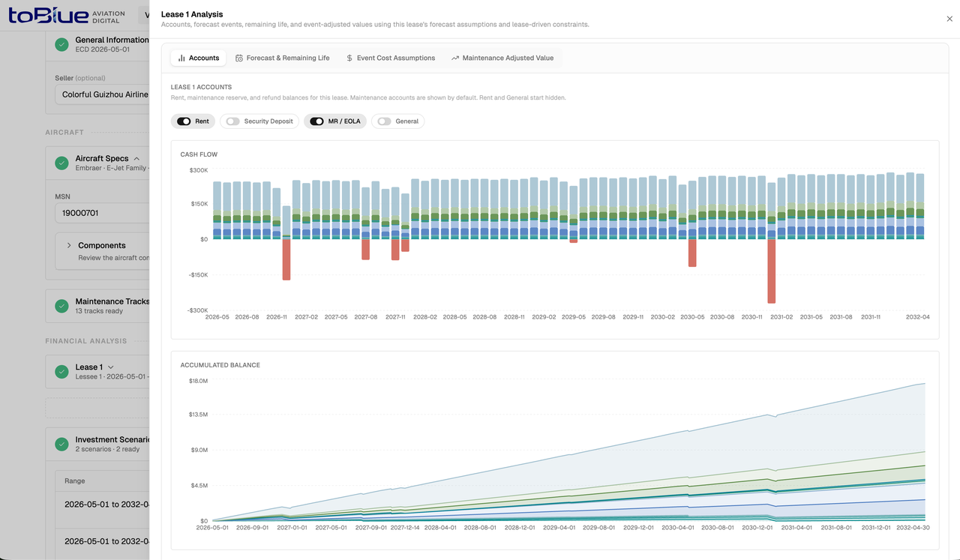The width and height of the screenshot is (960, 560).
Task: Toggle the Rent account switch
Action: [x=183, y=121]
